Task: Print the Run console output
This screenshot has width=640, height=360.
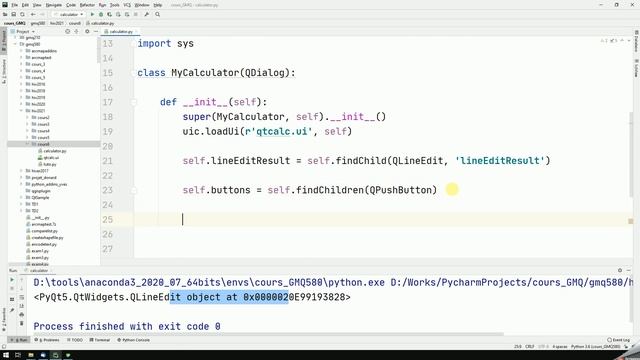Action: pyautogui.click(x=22, y=314)
